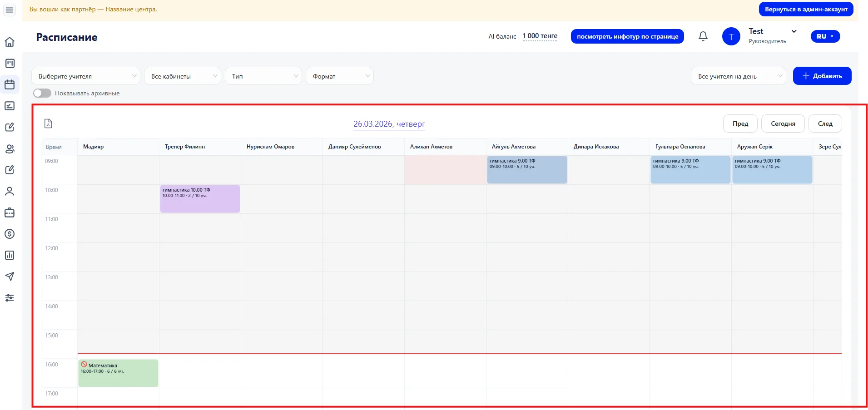Open the checklist monitor sidebar icon

[10, 106]
